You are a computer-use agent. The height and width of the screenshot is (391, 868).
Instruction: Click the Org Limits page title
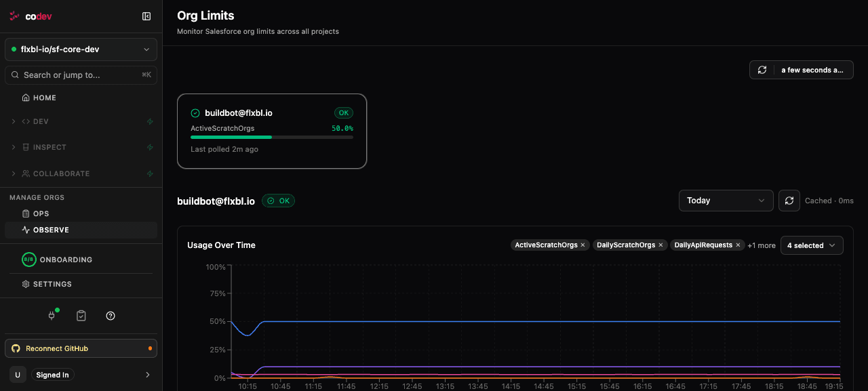point(205,16)
